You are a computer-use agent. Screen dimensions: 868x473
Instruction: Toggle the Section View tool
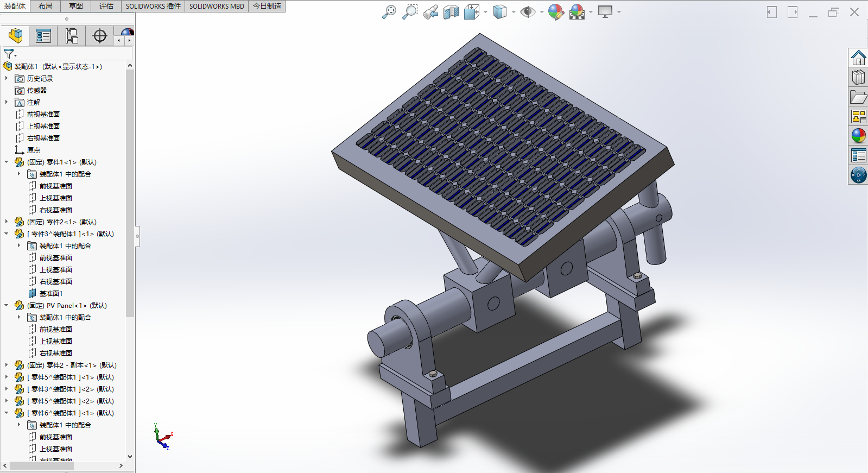451,12
